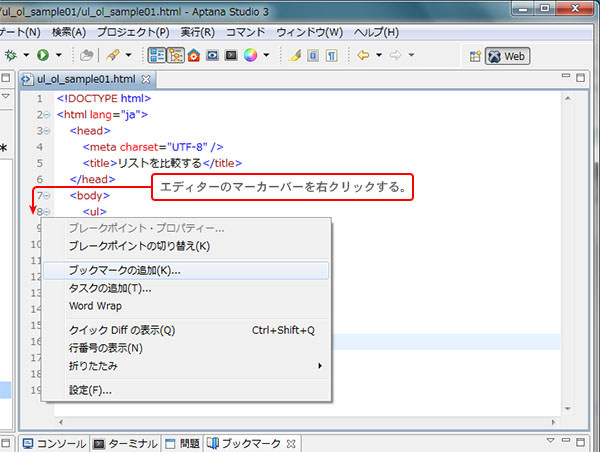Maximize the editor pane
Screen dimensions: 600x452
pos(580,78)
